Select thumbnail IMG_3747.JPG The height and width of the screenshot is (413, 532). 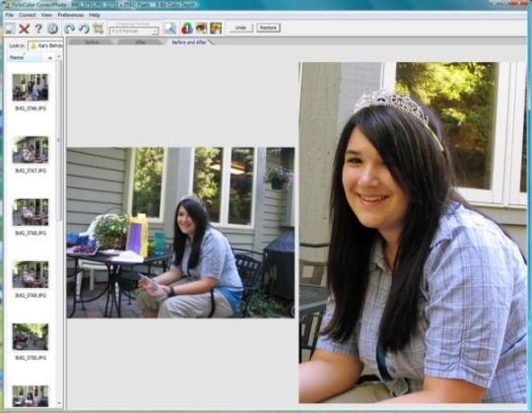point(31,150)
